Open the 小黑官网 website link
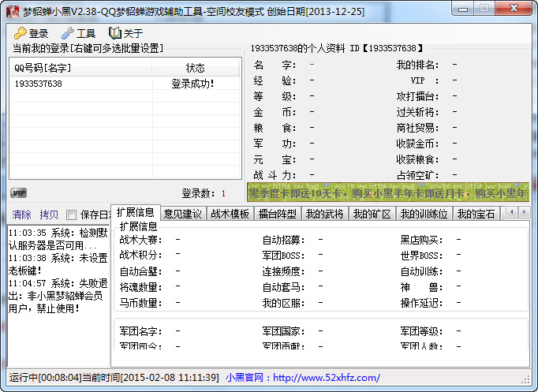 pyautogui.click(x=303, y=378)
